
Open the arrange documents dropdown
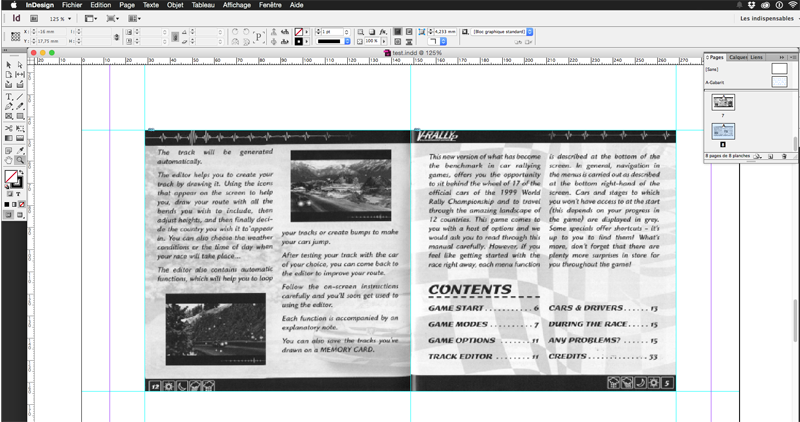(x=134, y=18)
